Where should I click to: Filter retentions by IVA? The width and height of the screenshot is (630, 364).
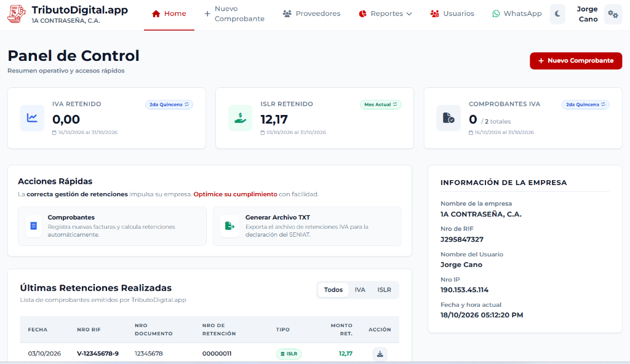(360, 290)
